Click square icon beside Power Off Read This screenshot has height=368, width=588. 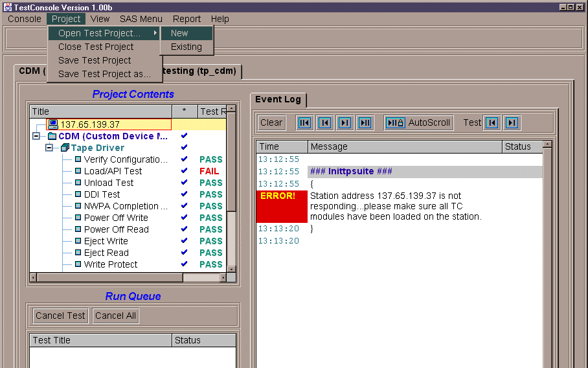78,229
